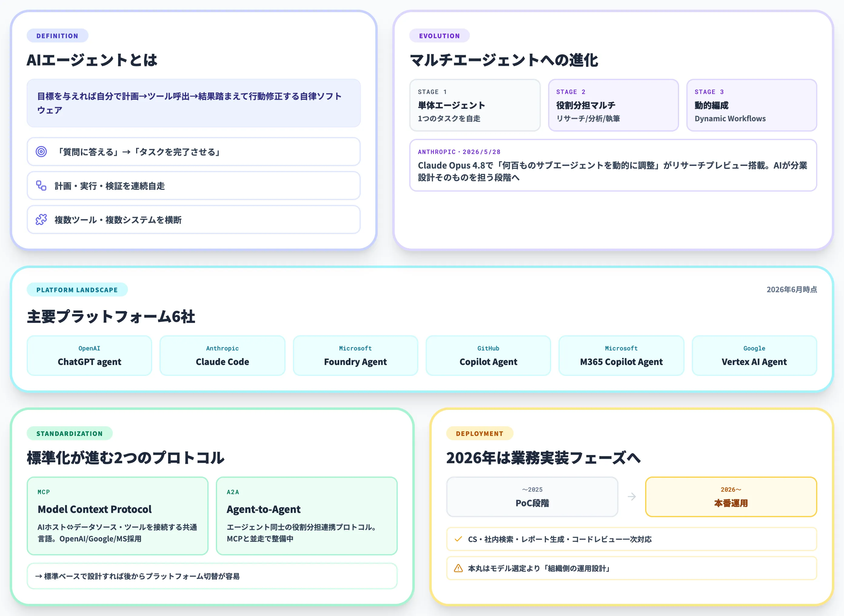
Task: Click the Agent-to-Agent card
Action: [307, 516]
